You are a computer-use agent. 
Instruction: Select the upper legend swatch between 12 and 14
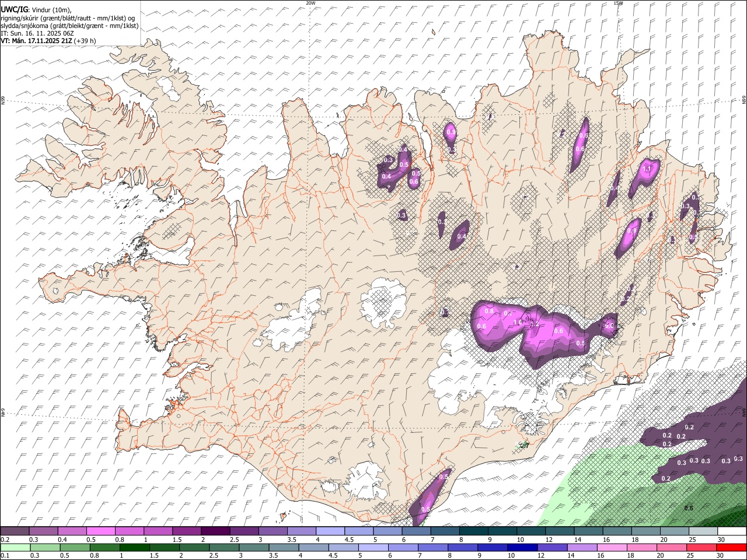(559, 531)
